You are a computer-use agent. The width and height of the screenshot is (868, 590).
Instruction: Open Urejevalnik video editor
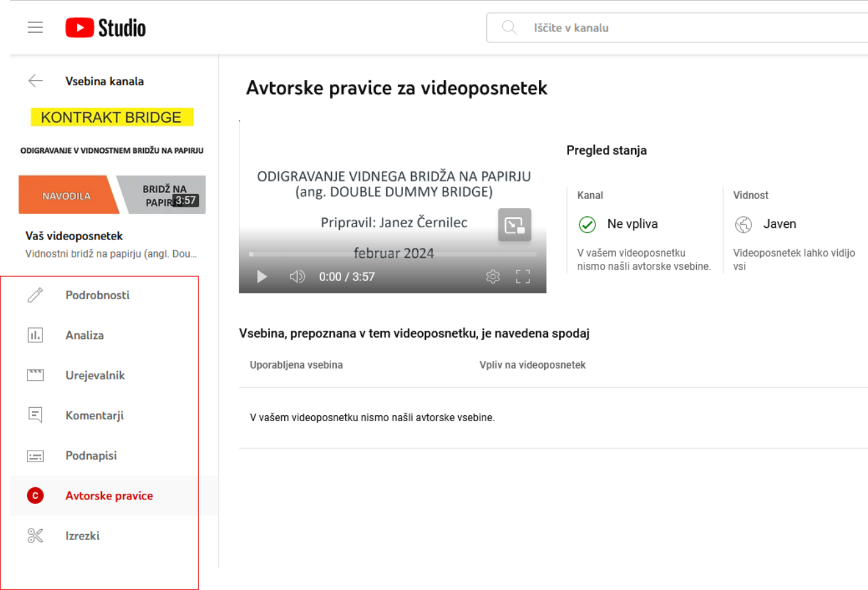tap(95, 376)
